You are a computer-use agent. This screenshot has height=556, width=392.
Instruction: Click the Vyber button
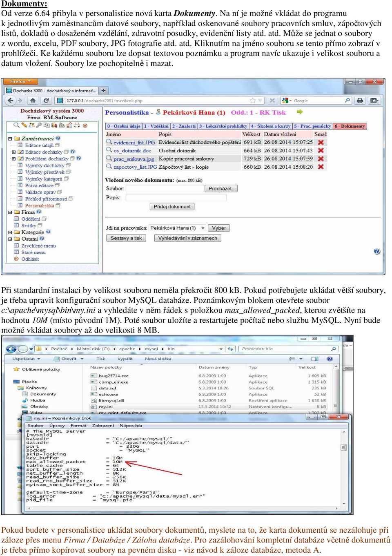[x=219, y=228]
